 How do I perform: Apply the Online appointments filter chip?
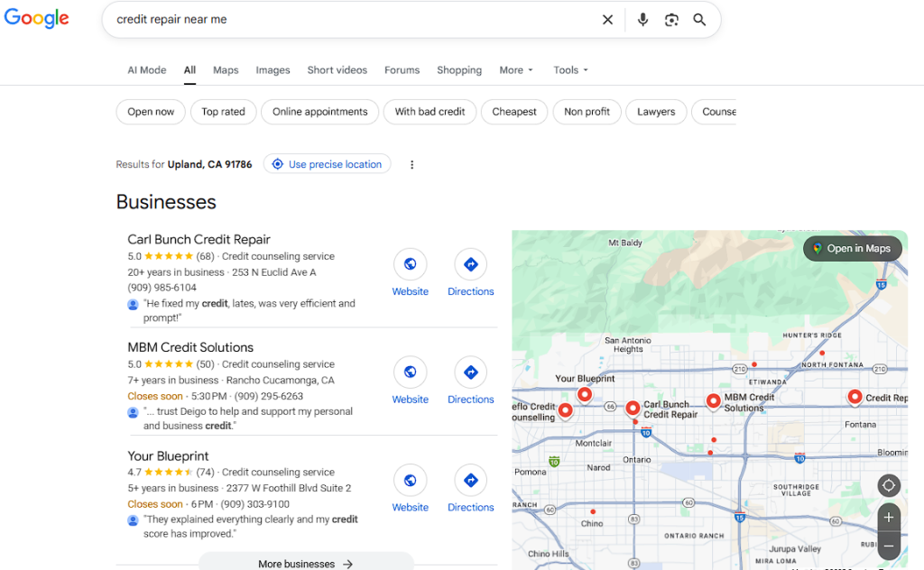[x=320, y=112]
